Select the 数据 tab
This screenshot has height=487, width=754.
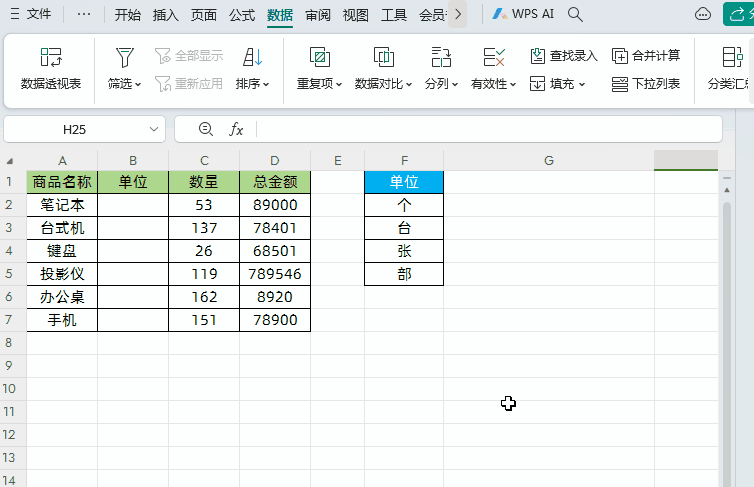280,15
